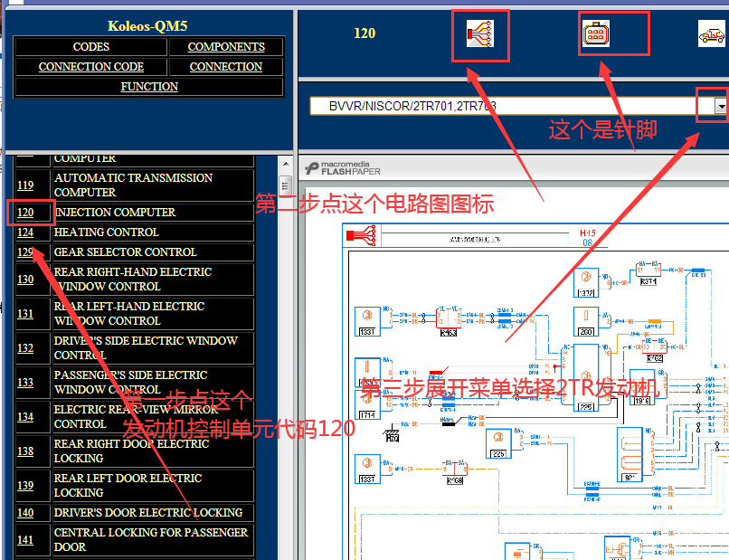Image resolution: width=729 pixels, height=560 pixels.
Task: Open code 140 link
Action: click(x=25, y=513)
